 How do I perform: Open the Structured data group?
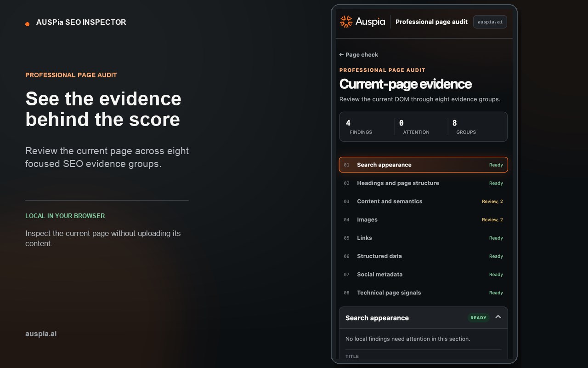[424, 256]
